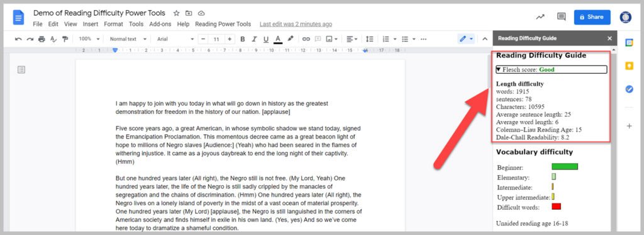Get add-ons with the plus icon
Screen dimensions: 644x235
[x=629, y=126]
